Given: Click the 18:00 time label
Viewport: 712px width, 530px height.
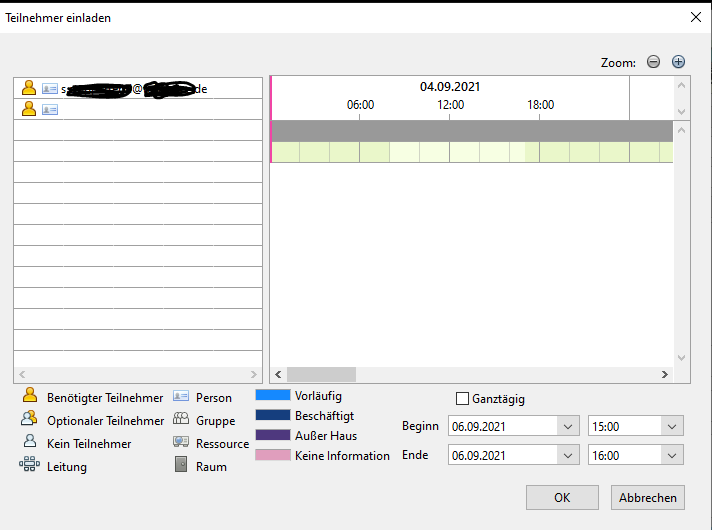Looking at the screenshot, I should click(x=540, y=105).
